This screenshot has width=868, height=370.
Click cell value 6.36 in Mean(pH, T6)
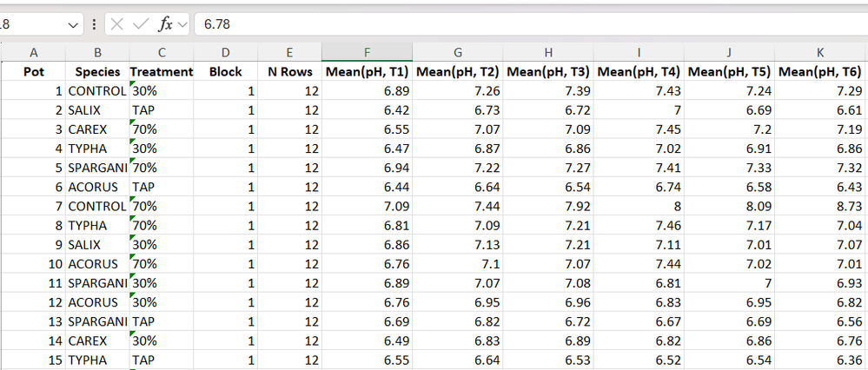pos(820,360)
